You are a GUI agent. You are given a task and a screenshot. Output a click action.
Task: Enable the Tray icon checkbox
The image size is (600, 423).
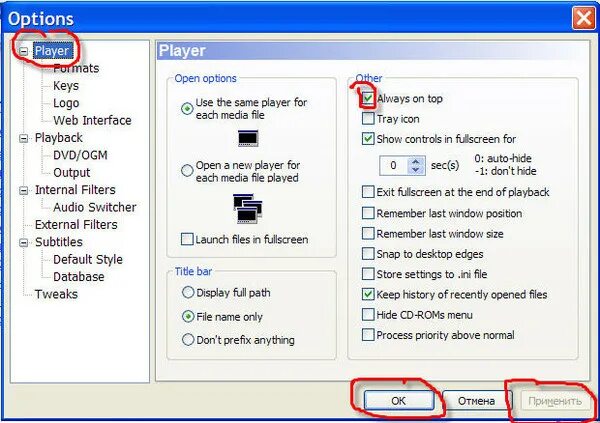pos(368,119)
